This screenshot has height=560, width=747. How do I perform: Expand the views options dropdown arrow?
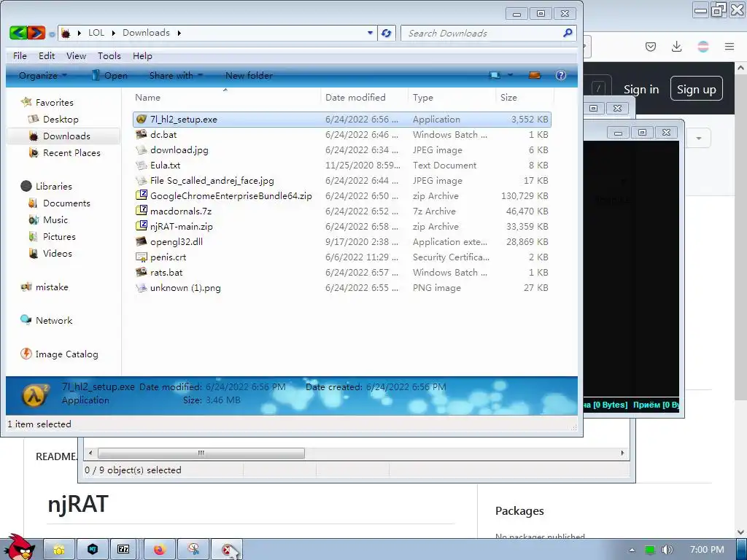(x=510, y=75)
